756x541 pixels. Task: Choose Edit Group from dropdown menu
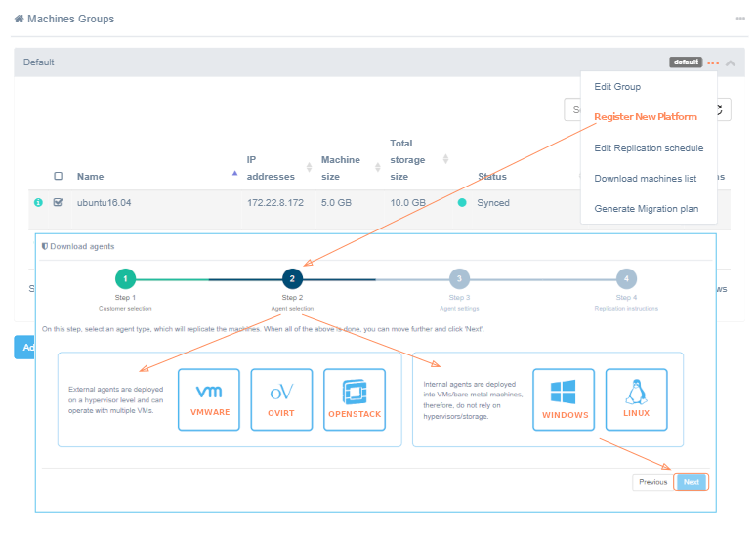coord(617,87)
